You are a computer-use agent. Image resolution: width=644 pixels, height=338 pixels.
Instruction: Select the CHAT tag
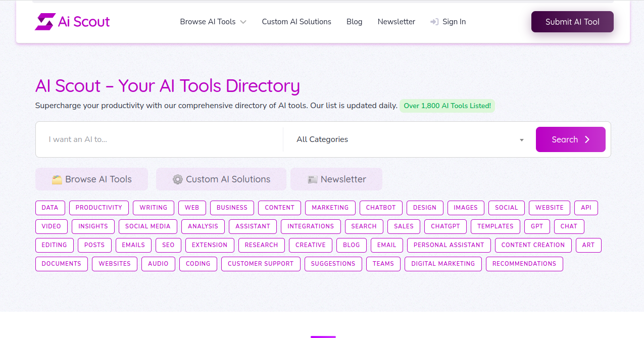[569, 226]
